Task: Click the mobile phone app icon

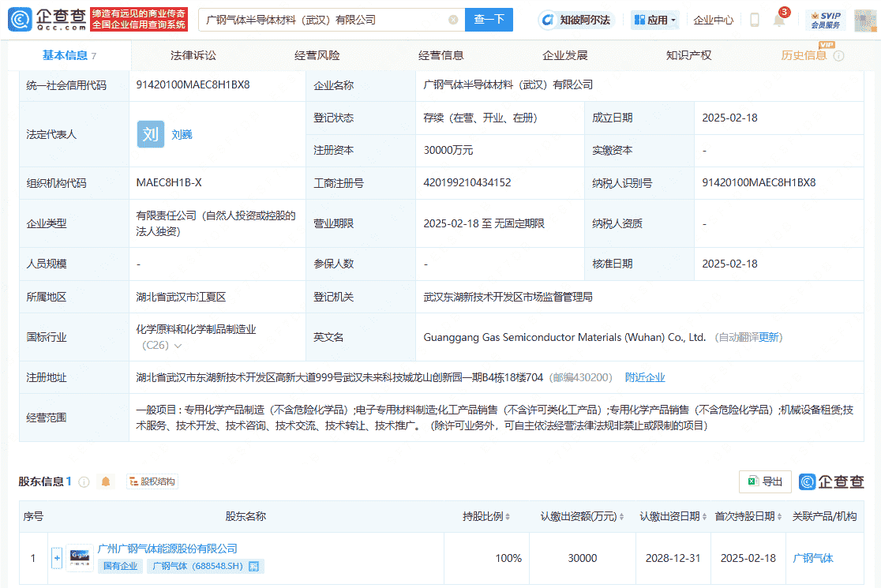Action: [754, 20]
